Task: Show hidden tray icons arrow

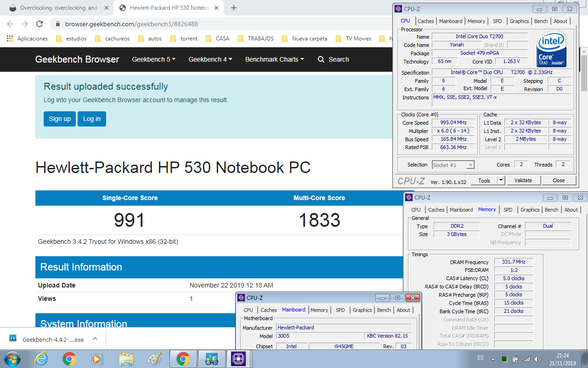Action: pyautogui.click(x=493, y=359)
